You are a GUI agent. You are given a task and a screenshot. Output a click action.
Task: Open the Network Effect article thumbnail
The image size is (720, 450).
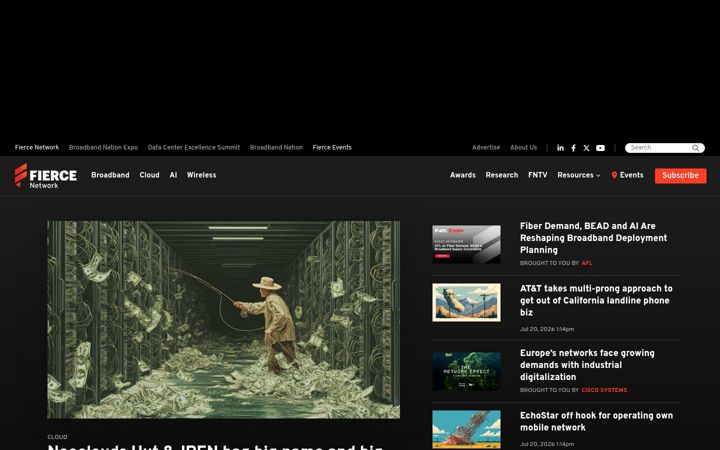coord(467,371)
